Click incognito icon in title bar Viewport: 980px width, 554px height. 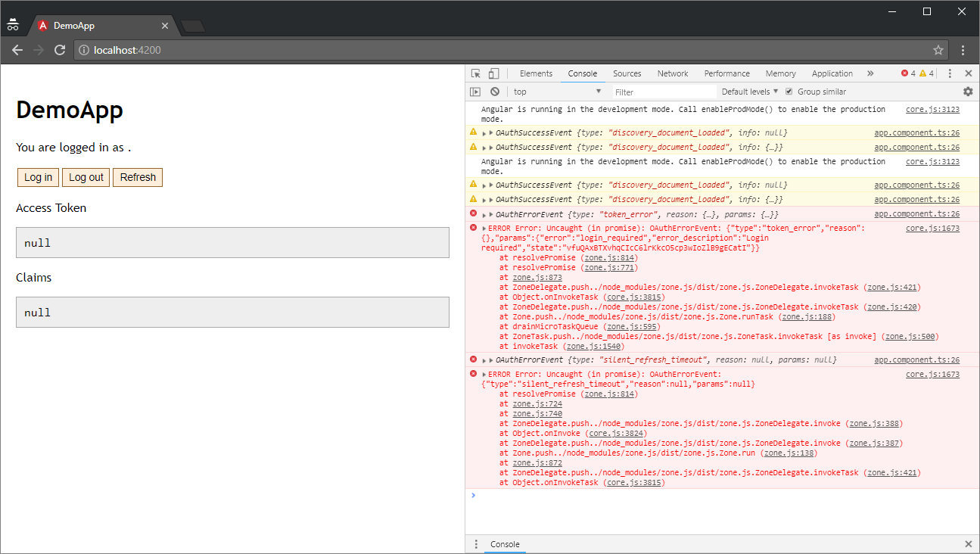(x=13, y=25)
